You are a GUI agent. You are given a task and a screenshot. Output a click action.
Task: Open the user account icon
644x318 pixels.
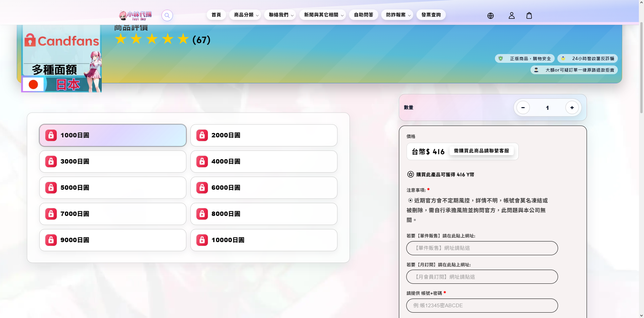point(511,15)
